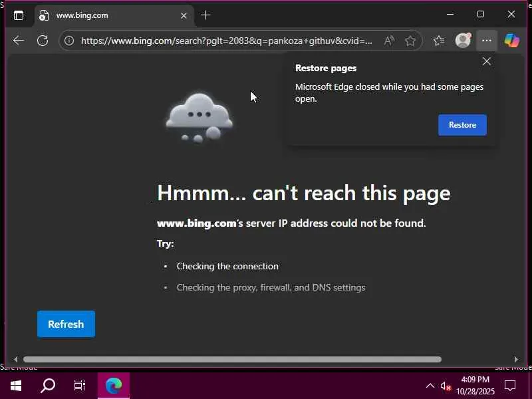
Task: Close the www.bing.com tab
Action: pos(184,15)
